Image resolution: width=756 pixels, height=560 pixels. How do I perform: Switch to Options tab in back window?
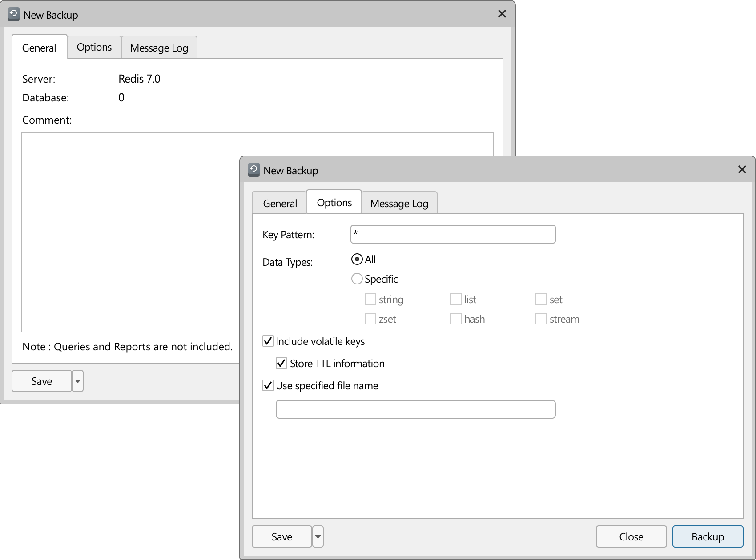(94, 47)
